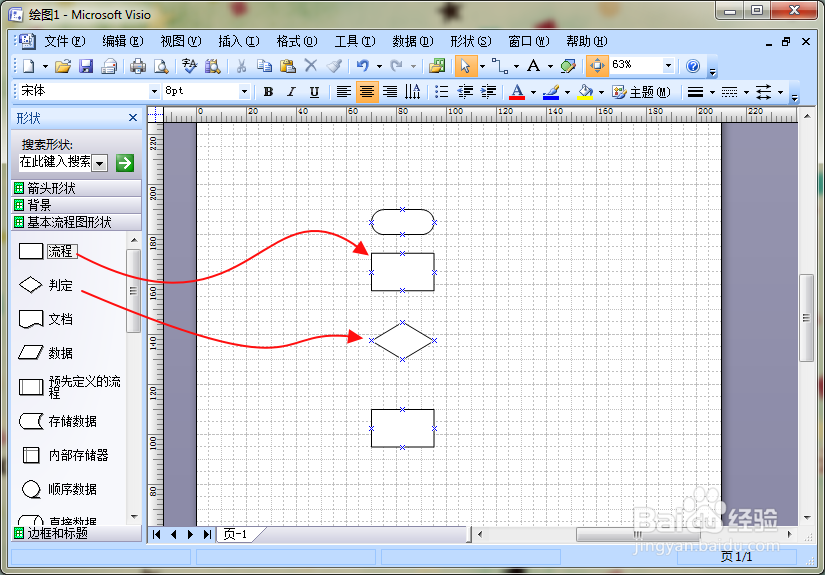Viewport: 825px width, 575px height.
Task: Redo the last undone action
Action: [397, 66]
